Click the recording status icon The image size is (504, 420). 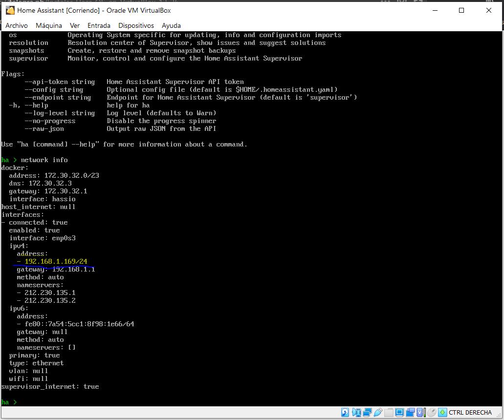[x=410, y=413]
